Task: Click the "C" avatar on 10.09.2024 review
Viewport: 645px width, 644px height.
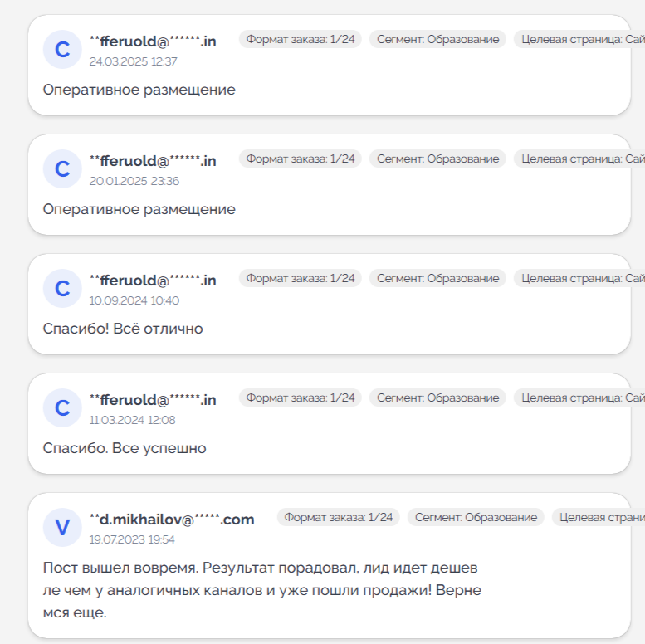Action: tap(62, 289)
